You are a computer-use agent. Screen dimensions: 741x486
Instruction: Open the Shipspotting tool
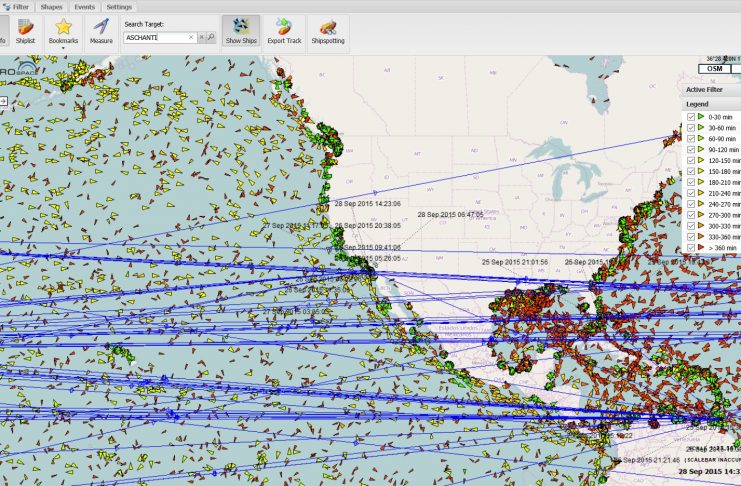click(328, 30)
